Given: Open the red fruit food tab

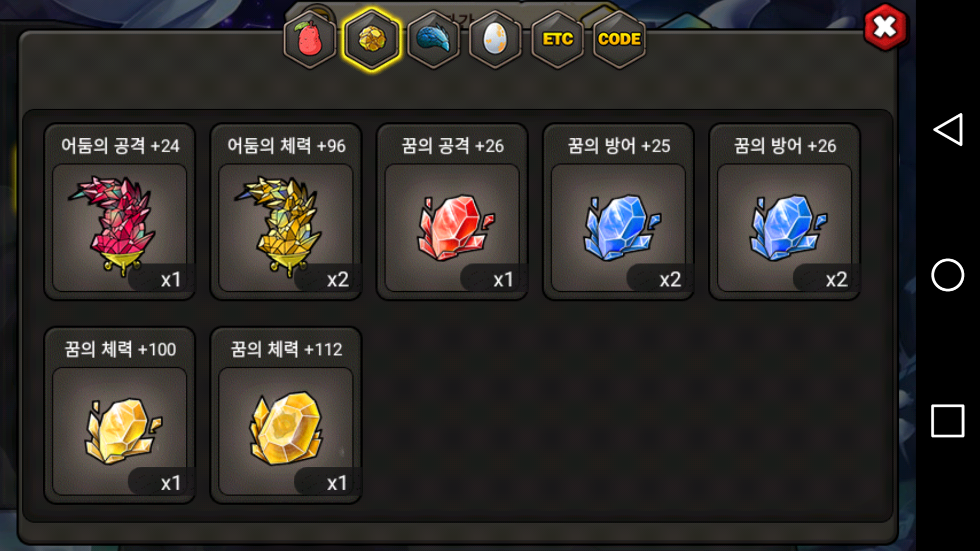Looking at the screenshot, I should (310, 40).
